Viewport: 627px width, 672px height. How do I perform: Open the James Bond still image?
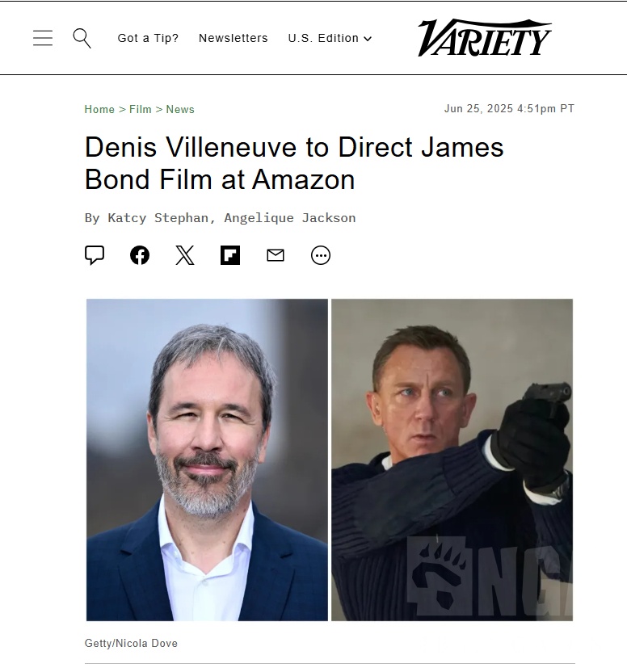(x=452, y=460)
